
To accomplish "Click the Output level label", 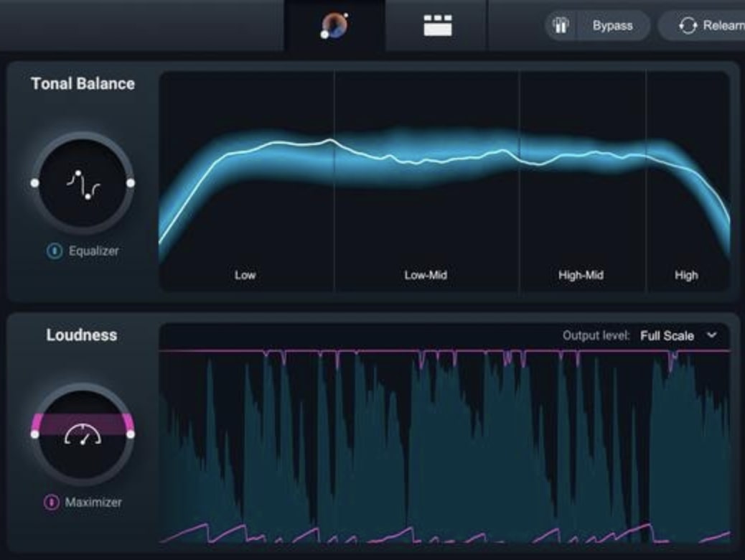I will pos(596,335).
